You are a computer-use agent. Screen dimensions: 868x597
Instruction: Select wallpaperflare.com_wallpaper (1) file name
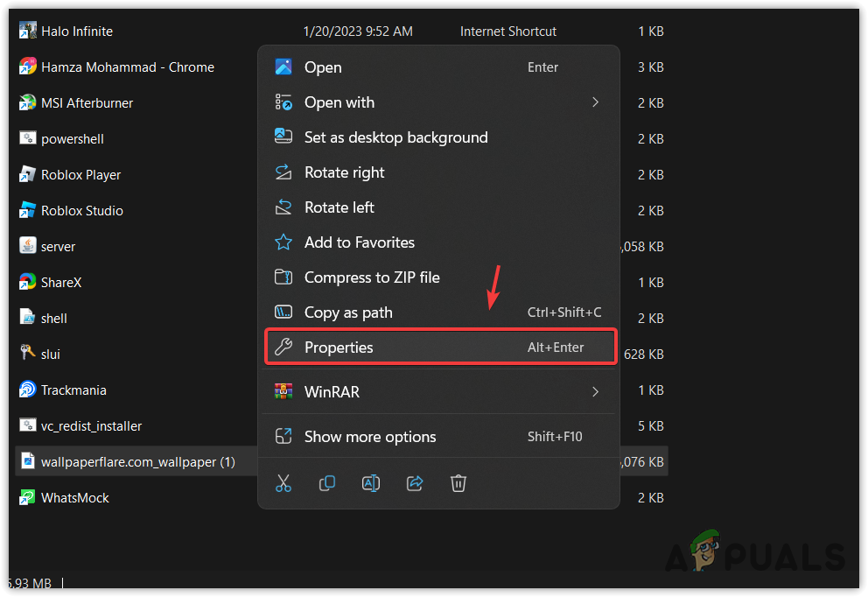pyautogui.click(x=138, y=462)
